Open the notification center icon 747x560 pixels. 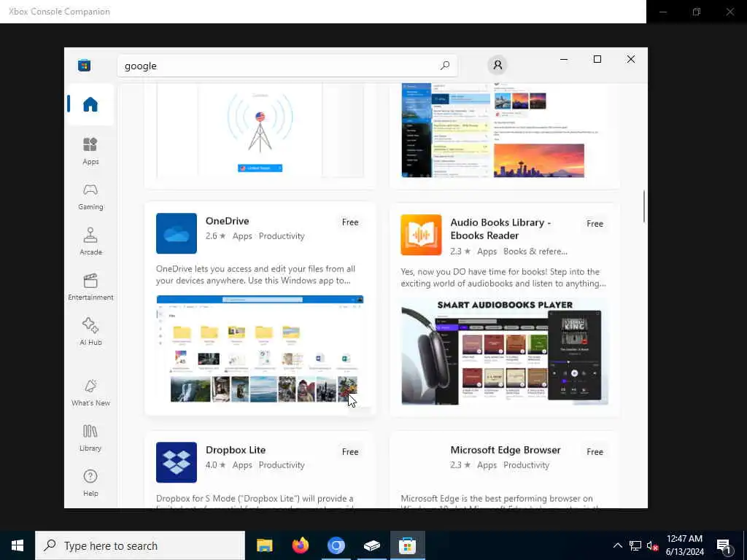pyautogui.click(x=724, y=545)
